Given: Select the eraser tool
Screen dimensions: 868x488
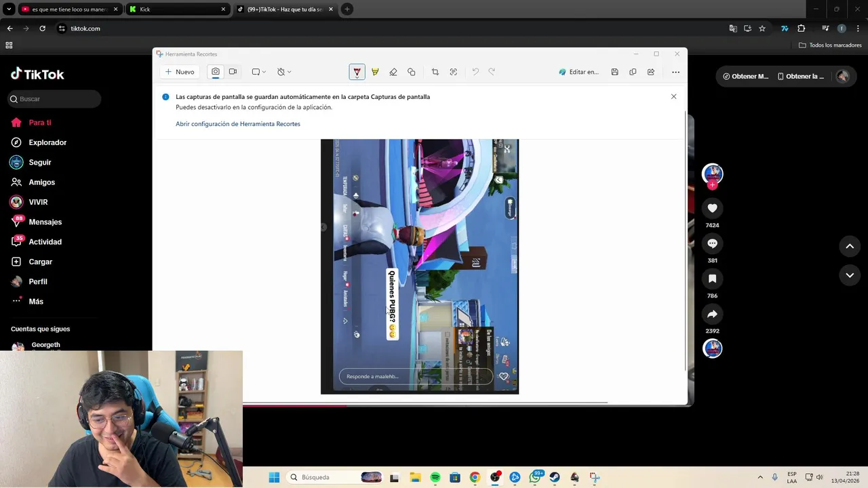Looking at the screenshot, I should [393, 72].
